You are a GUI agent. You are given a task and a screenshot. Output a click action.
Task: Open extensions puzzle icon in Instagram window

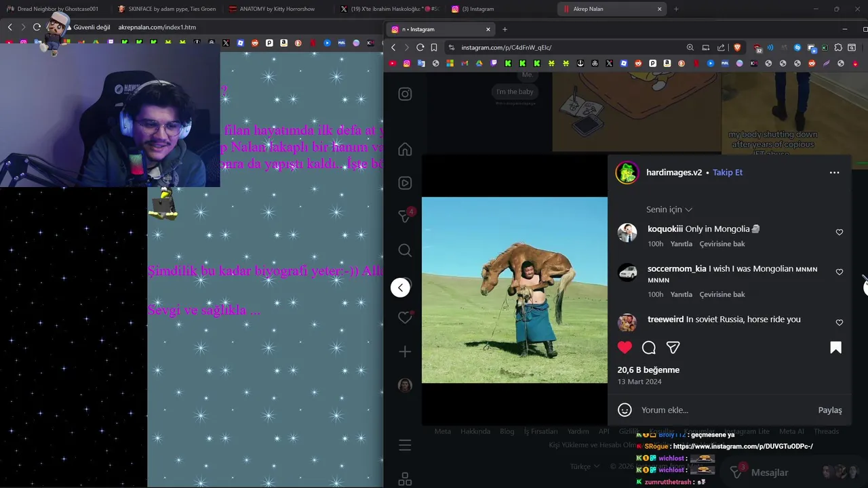(x=838, y=47)
